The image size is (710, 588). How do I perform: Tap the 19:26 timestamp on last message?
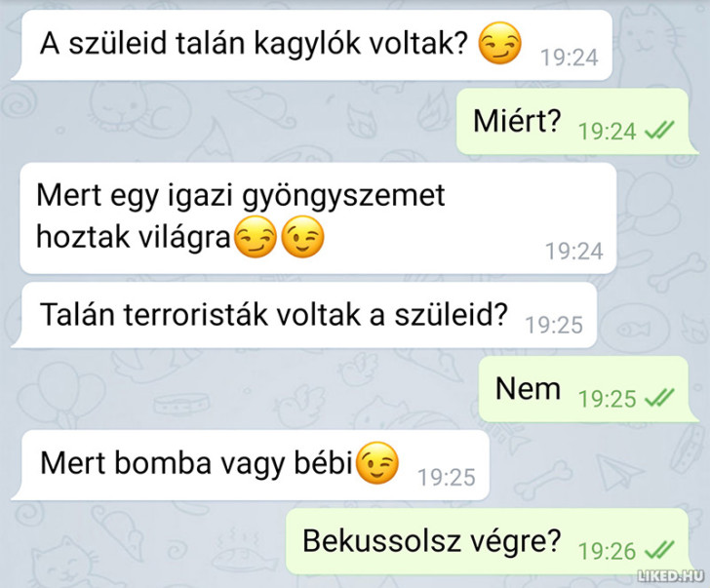coord(608,551)
